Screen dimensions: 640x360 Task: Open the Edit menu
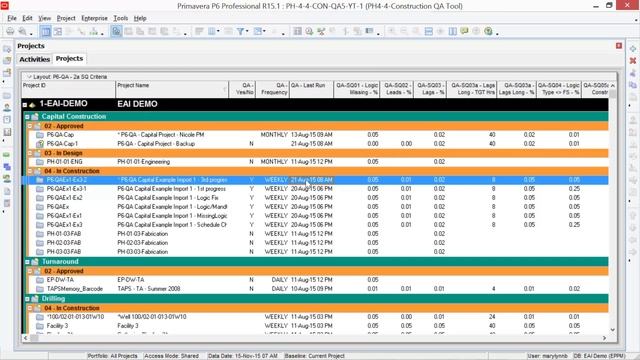tap(27, 18)
